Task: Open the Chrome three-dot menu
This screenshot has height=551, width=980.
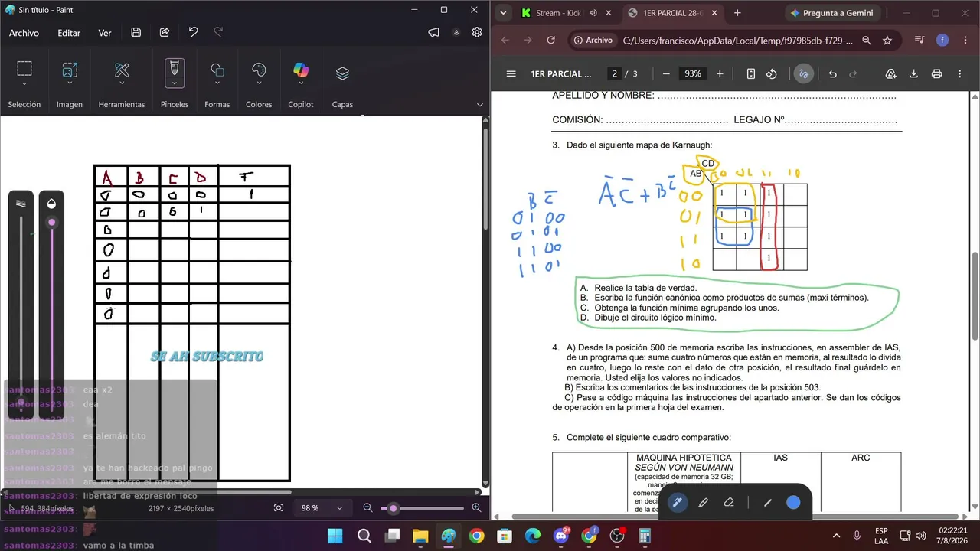Action: coord(965,41)
